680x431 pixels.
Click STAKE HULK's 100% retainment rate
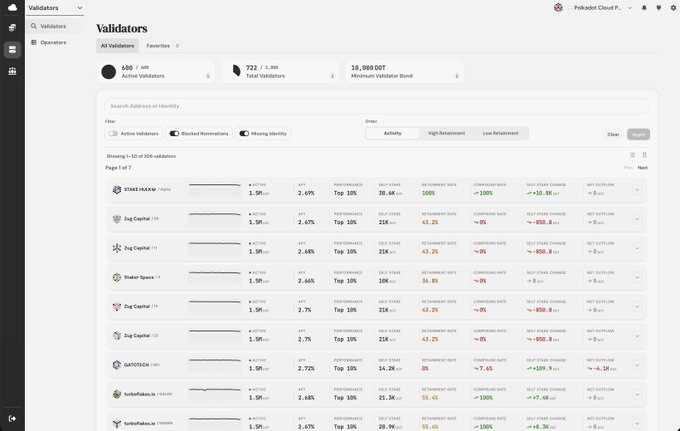click(428, 193)
